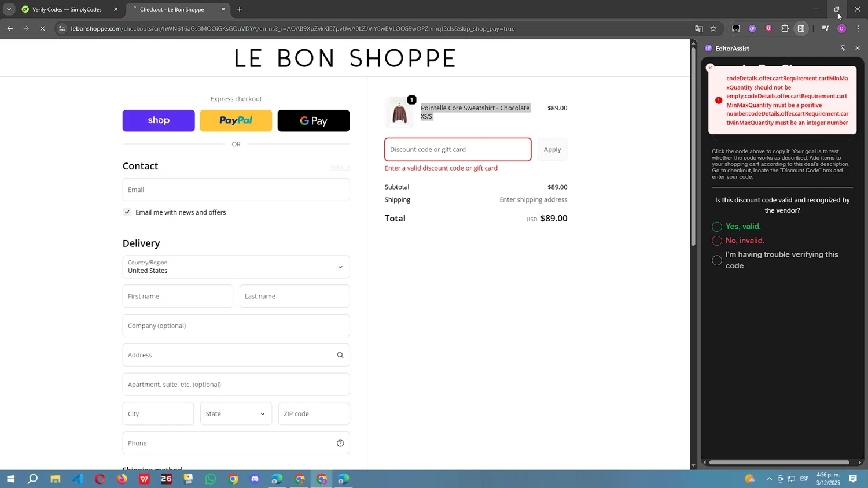Screen dimensions: 868x488
Task: Dismiss the red error notification
Action: tap(711, 68)
